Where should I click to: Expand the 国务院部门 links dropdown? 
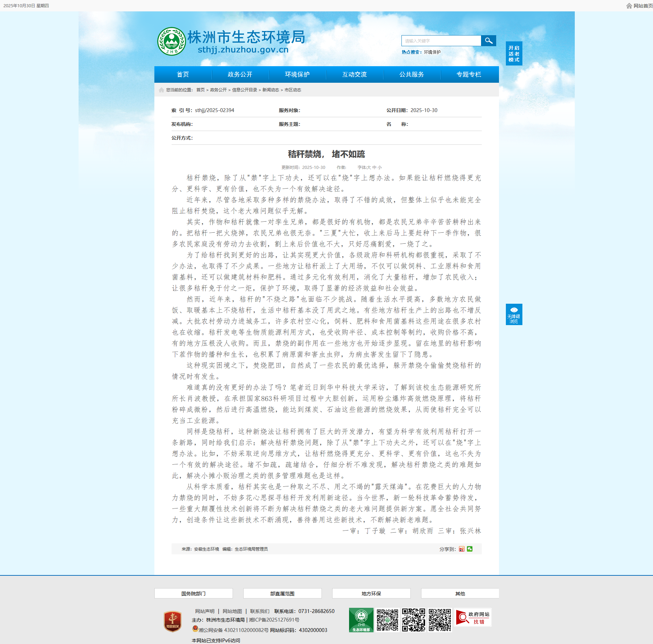click(x=193, y=594)
